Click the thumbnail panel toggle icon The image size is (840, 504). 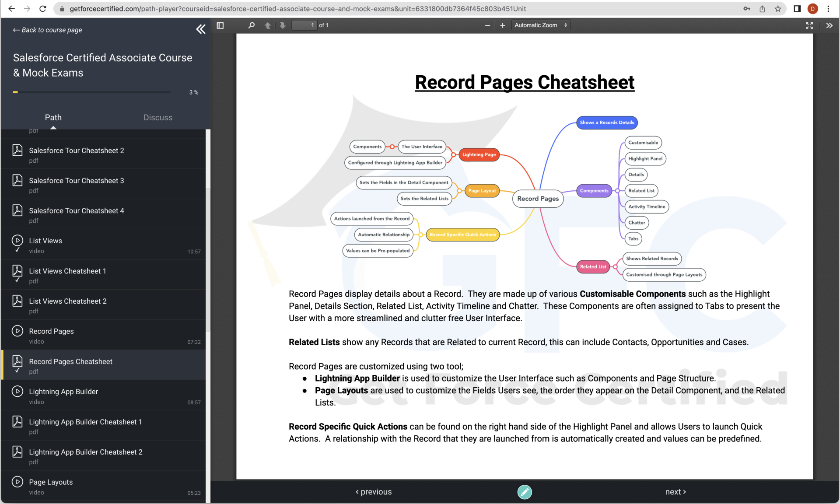coord(220,25)
